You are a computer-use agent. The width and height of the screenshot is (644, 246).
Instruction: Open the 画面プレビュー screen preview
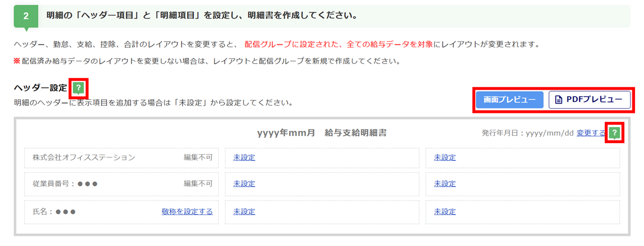tap(510, 100)
